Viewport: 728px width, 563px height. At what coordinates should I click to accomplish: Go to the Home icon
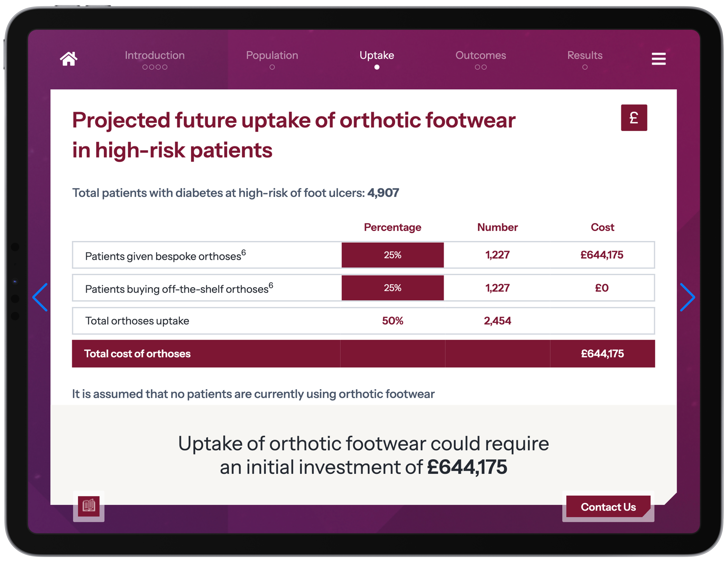(69, 59)
